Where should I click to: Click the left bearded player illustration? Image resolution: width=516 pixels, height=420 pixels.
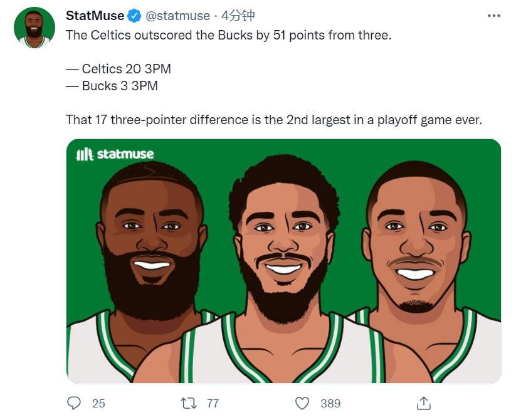click(149, 263)
